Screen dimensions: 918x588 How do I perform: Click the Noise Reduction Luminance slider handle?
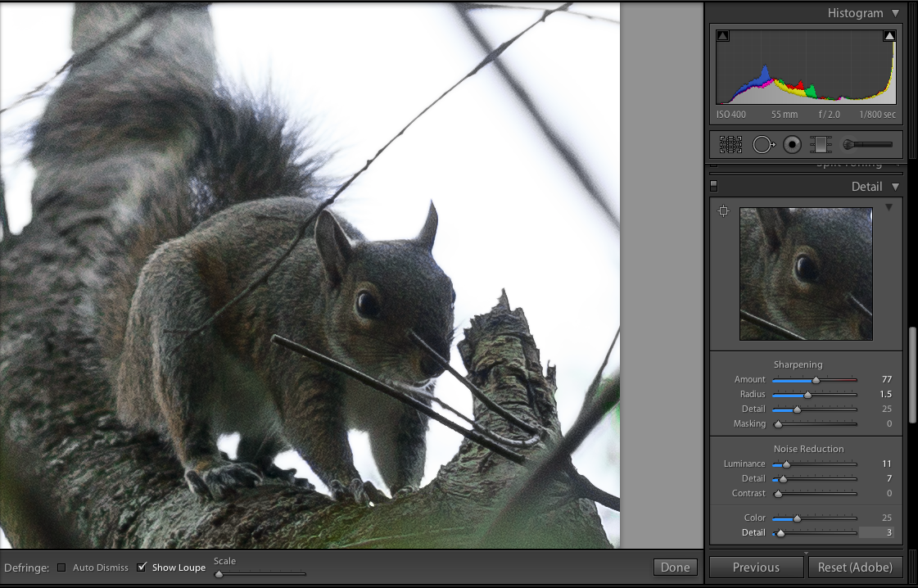(786, 464)
